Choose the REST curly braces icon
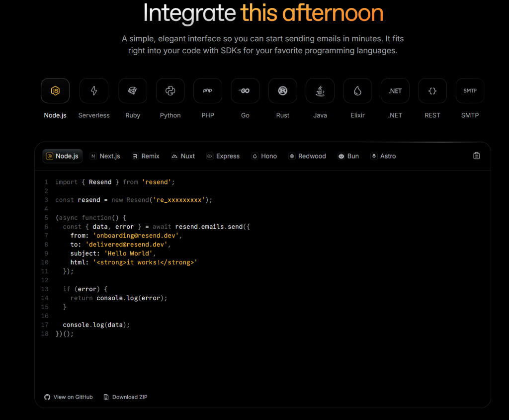This screenshot has height=420, width=509. 432,90
